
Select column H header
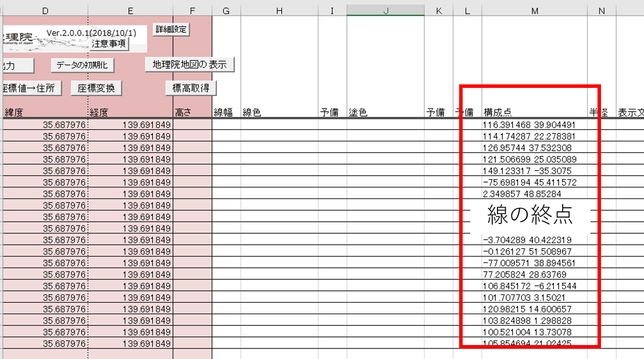click(x=280, y=10)
